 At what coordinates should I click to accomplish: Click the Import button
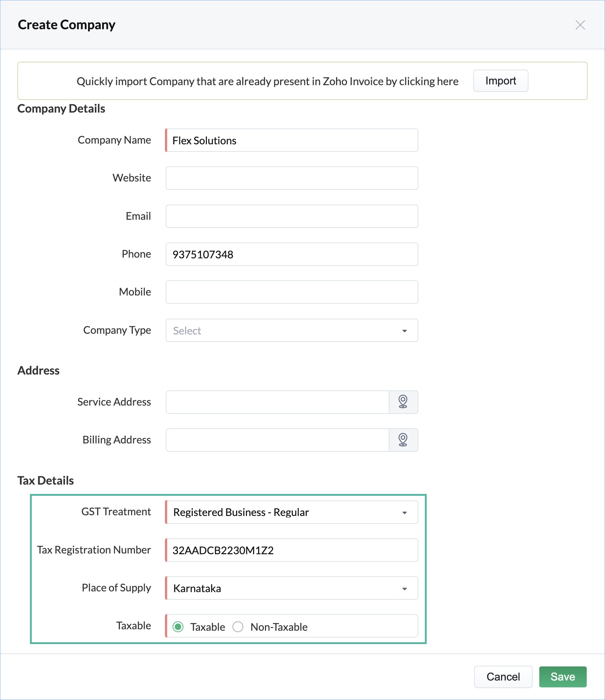[x=501, y=81]
